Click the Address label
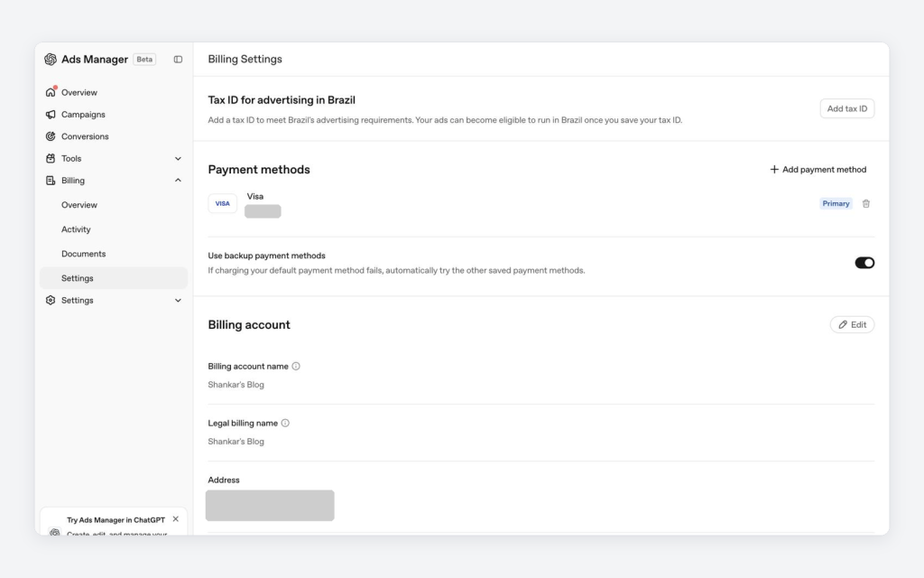 click(224, 480)
